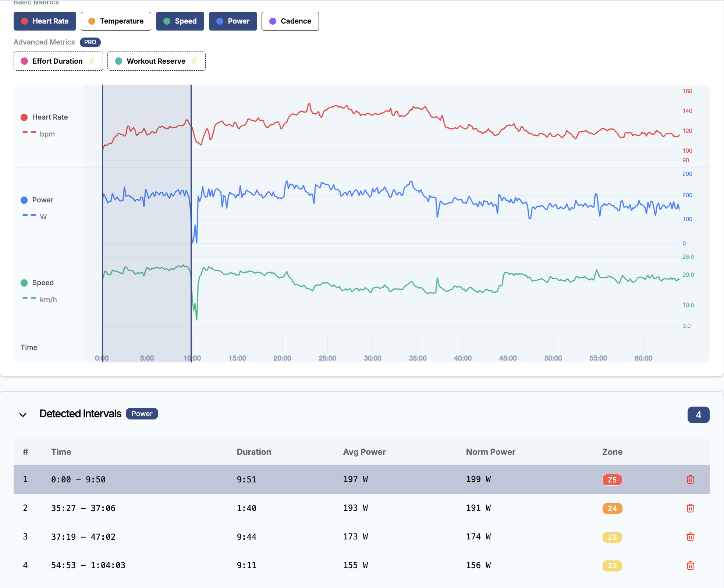Click trash icon for interval 3

[x=690, y=537]
